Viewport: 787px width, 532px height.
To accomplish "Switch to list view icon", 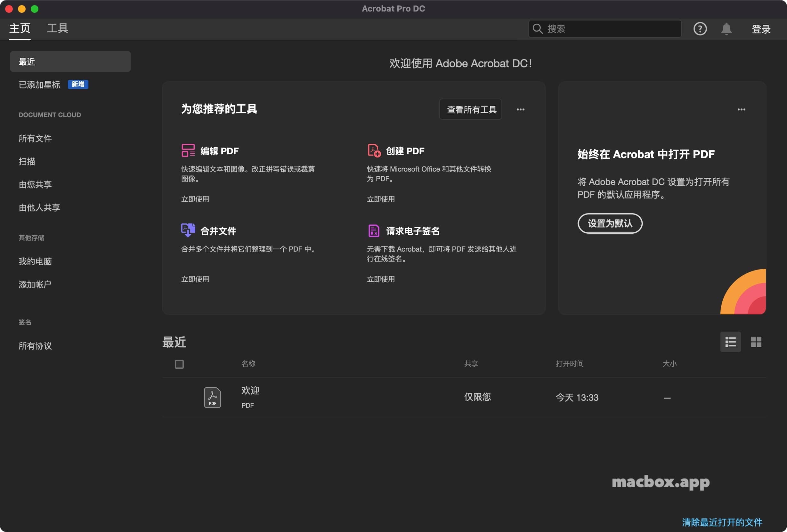I will (730, 342).
